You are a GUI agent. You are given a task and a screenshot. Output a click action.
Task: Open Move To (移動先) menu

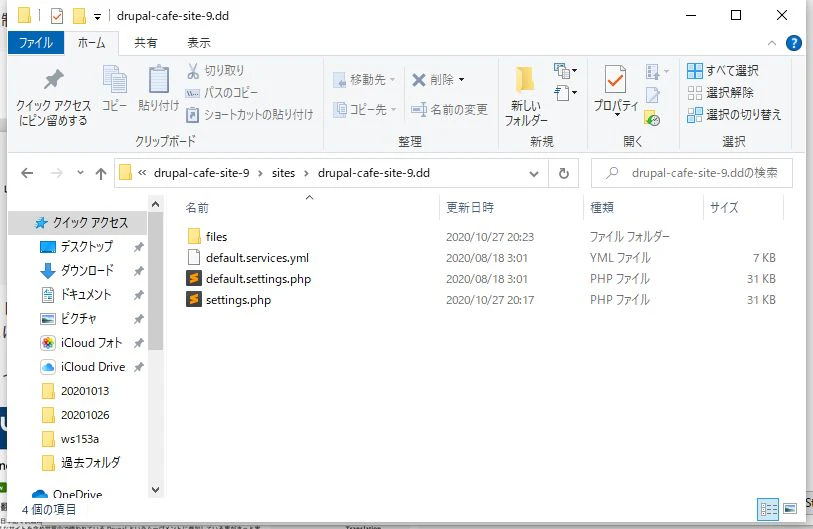click(364, 80)
